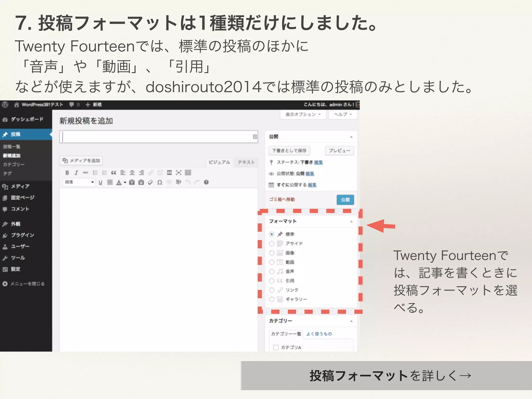532x399 pixels.
Task: Click the メディアを追加 button
Action: click(x=81, y=161)
